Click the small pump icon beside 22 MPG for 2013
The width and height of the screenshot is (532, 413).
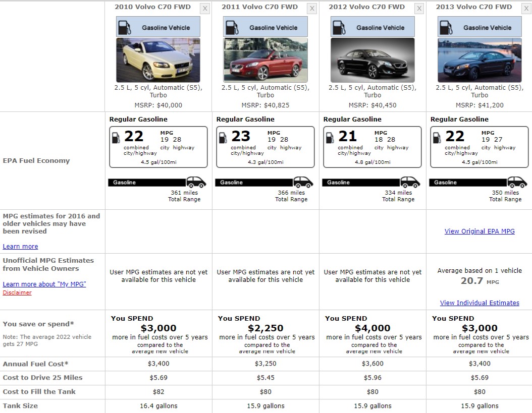coord(437,137)
